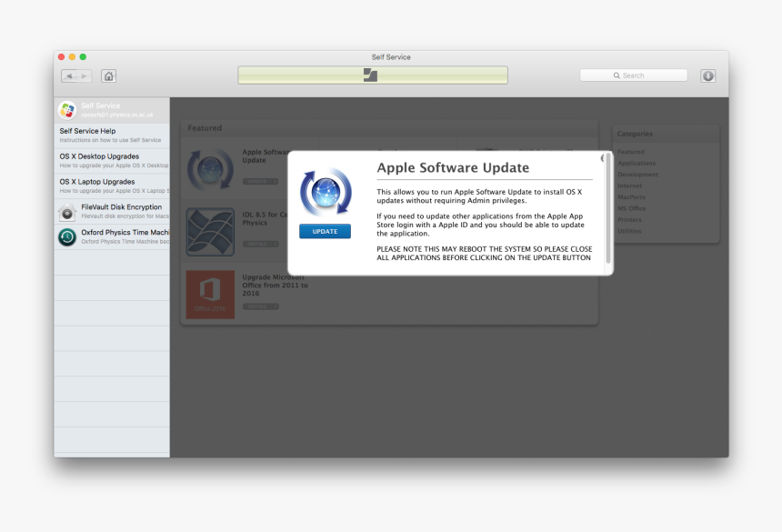Click INSTALL under IDL 8.5
Screen dimensions: 782x532
click(x=260, y=244)
